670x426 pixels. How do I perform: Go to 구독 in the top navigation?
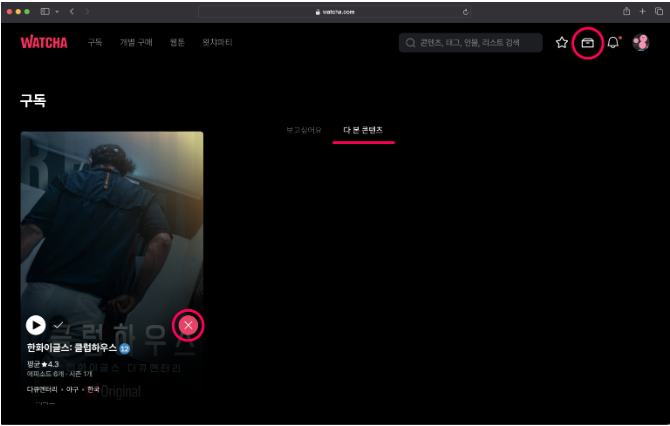tap(95, 43)
